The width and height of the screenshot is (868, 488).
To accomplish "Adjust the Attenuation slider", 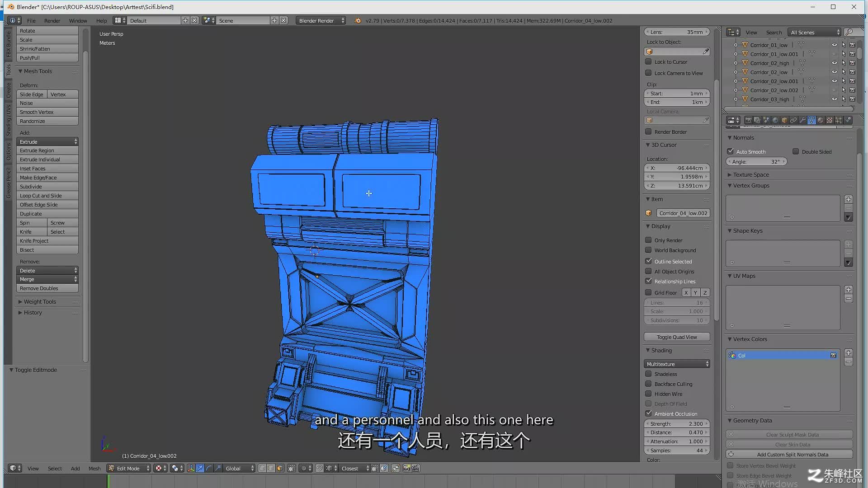I will click(x=677, y=441).
